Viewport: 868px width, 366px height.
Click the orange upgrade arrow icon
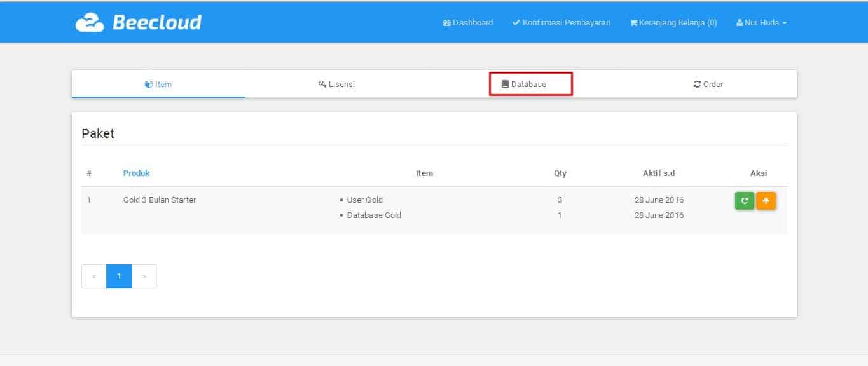tap(766, 201)
